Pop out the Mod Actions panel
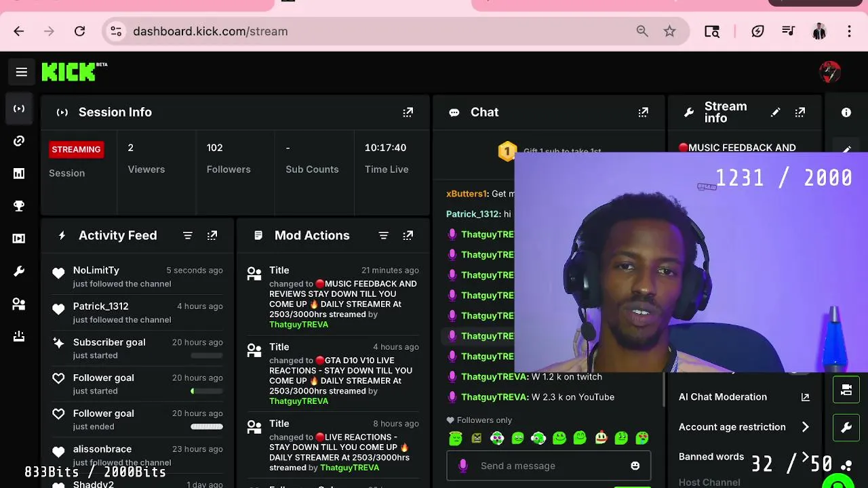Screen dimensions: 868x488 point(408,235)
